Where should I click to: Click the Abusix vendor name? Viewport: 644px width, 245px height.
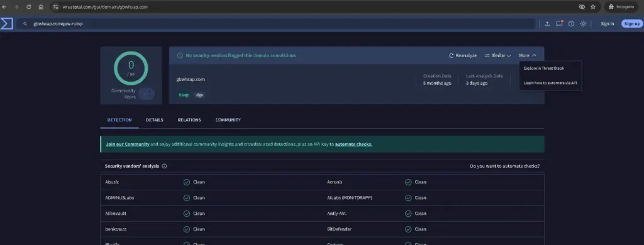112,182
